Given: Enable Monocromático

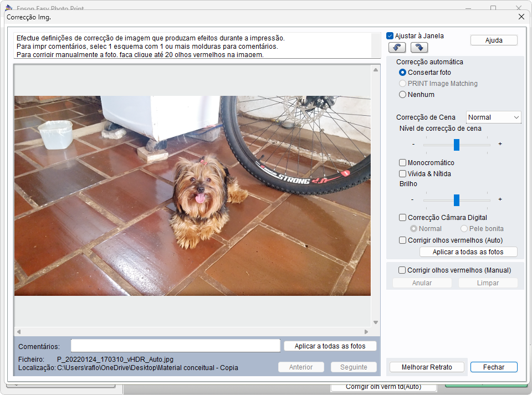Looking at the screenshot, I should point(402,163).
